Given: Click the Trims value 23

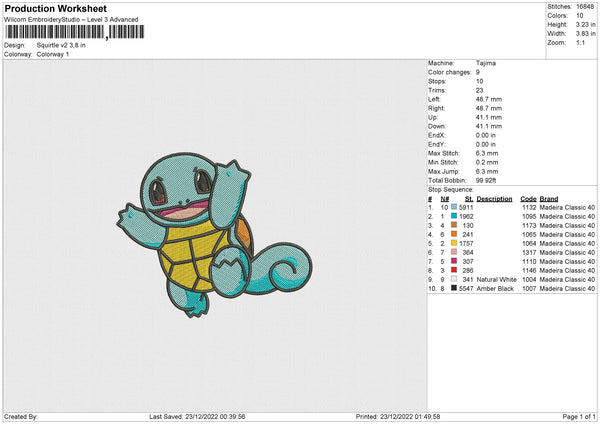Looking at the screenshot, I should coord(479,90).
